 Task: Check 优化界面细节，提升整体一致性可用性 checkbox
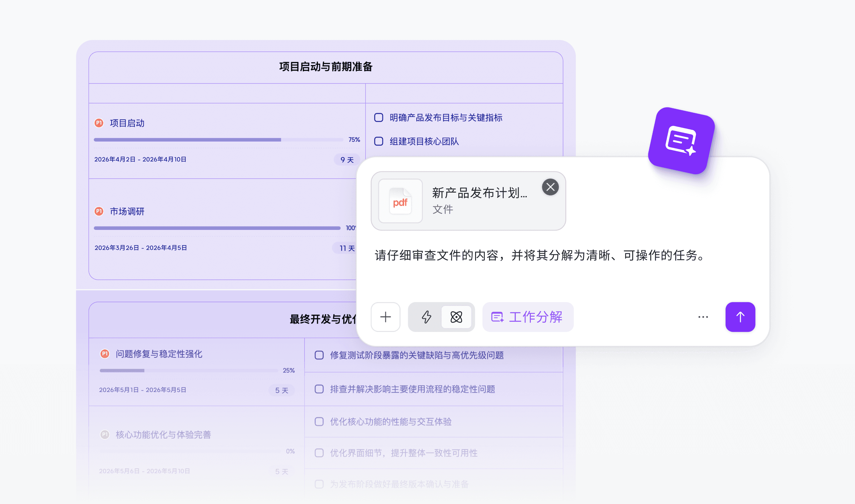tap(319, 453)
